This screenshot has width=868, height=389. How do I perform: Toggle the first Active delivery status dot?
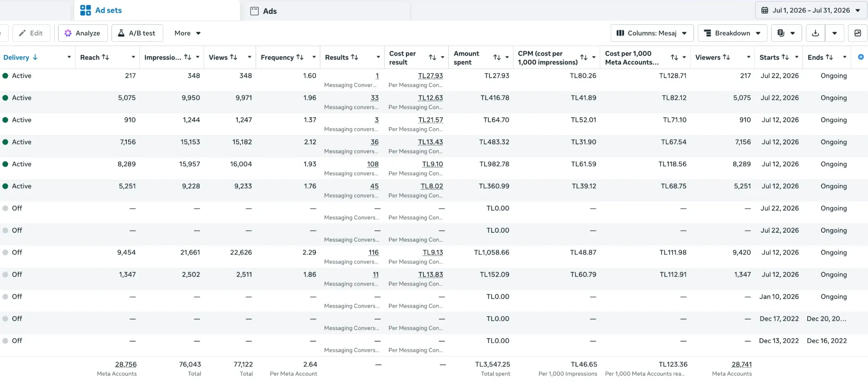pyautogui.click(x=6, y=76)
